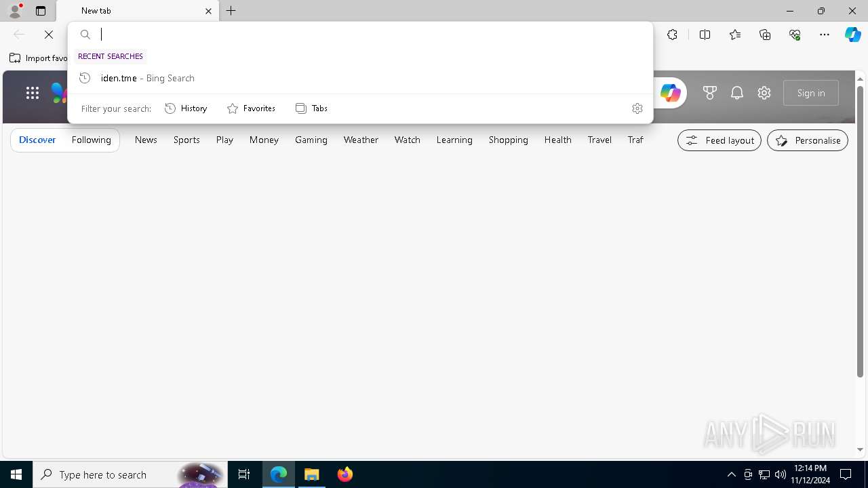Open the Travel category
Viewport: 868px width, 488px height.
tap(599, 140)
